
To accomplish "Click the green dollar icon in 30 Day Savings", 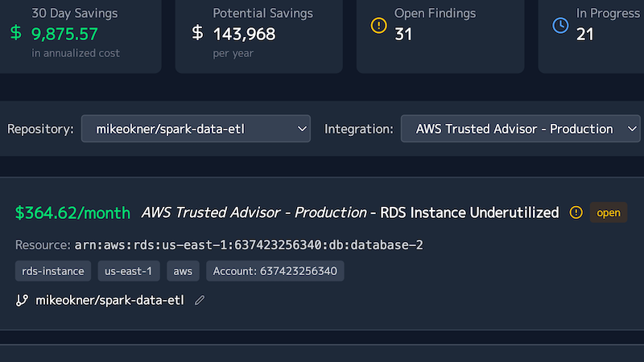I will click(x=16, y=33).
